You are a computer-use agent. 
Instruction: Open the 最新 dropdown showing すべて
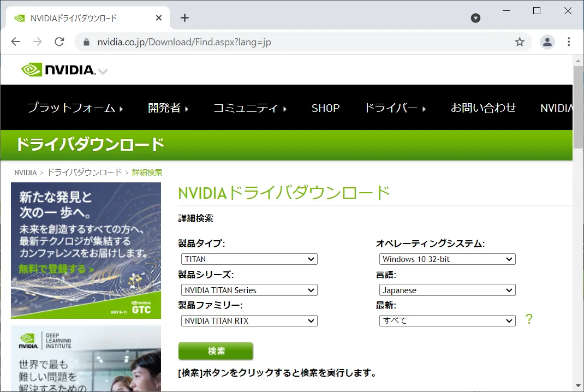click(448, 320)
